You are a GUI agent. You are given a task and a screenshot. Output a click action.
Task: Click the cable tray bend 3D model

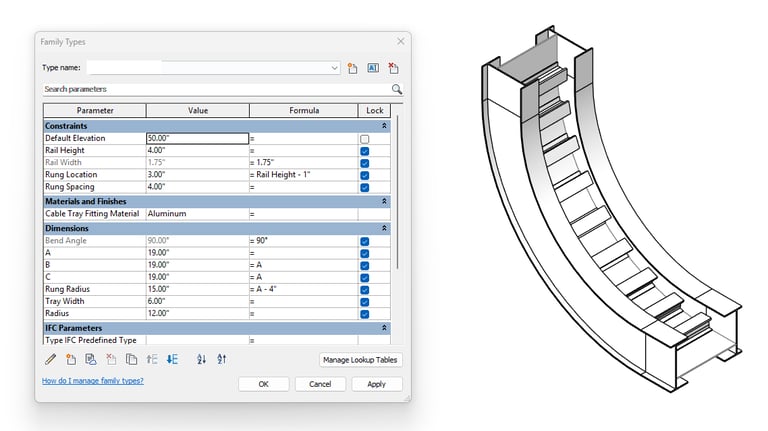(610, 208)
